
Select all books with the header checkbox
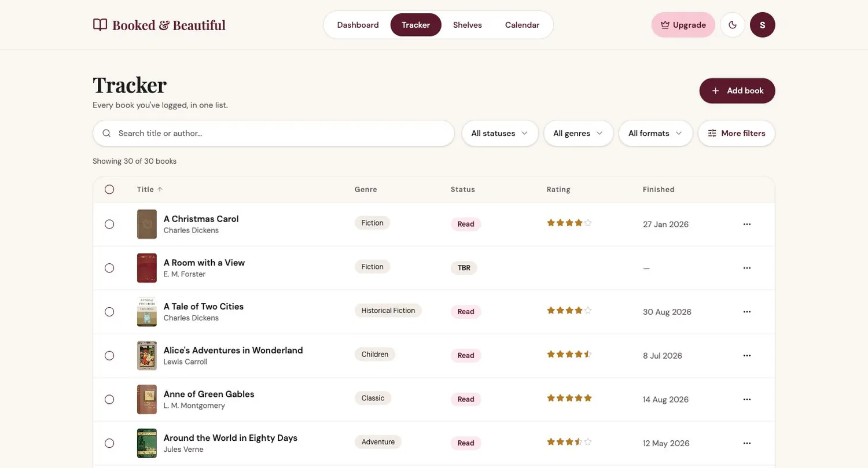(109, 190)
